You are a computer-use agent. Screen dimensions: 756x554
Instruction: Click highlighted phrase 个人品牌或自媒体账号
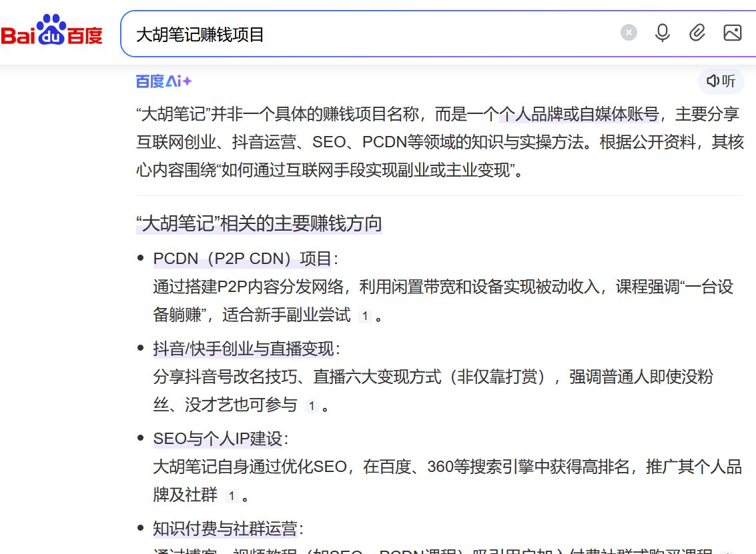pyautogui.click(x=579, y=115)
